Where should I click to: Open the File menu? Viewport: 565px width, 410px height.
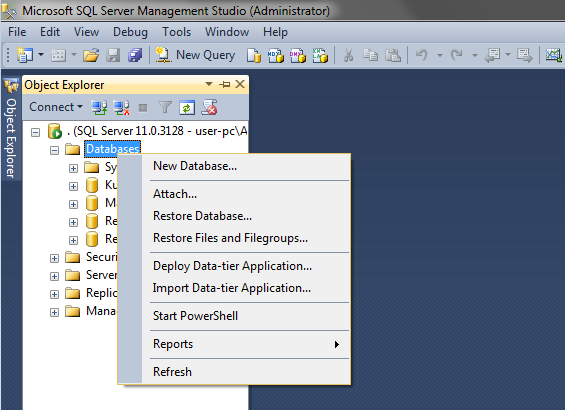(17, 32)
